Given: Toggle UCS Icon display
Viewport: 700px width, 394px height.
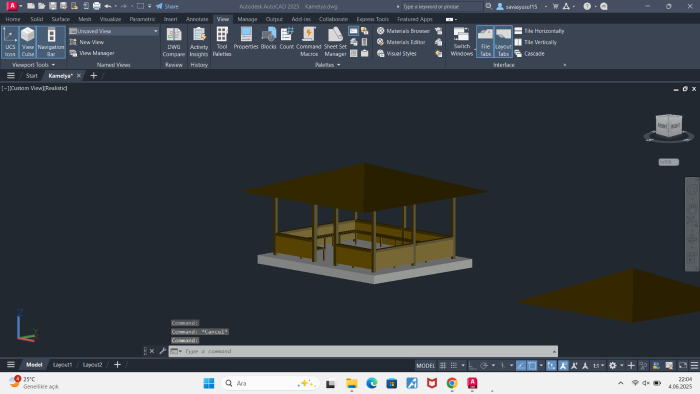Looking at the screenshot, I should 10,42.
